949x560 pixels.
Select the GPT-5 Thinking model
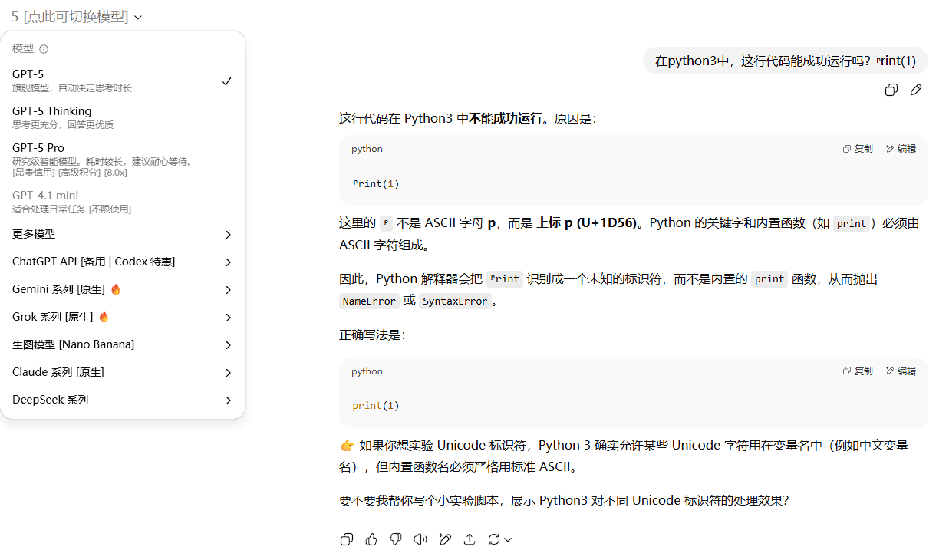[x=51, y=110]
